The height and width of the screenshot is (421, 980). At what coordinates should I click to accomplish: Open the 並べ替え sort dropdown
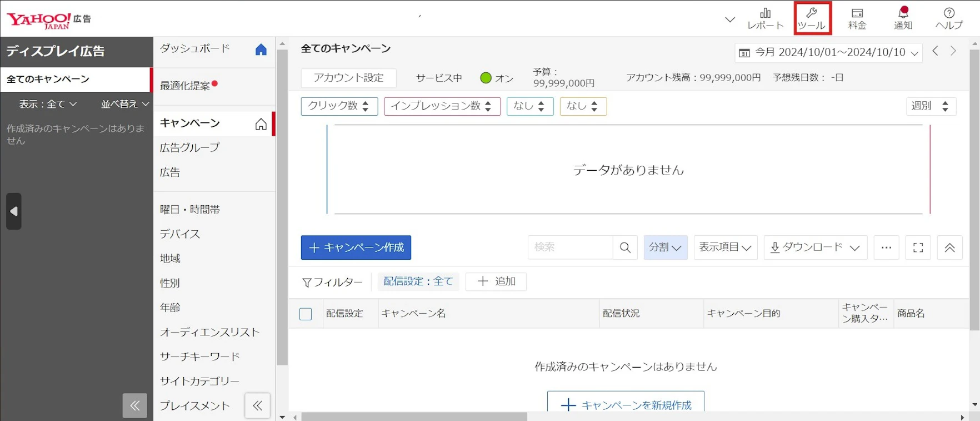tap(125, 104)
